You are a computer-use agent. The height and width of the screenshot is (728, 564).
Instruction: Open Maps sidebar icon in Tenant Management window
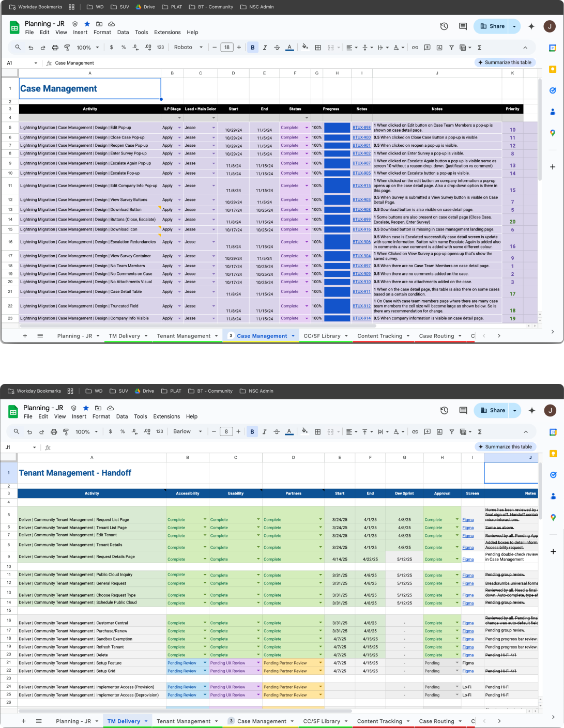(x=553, y=517)
